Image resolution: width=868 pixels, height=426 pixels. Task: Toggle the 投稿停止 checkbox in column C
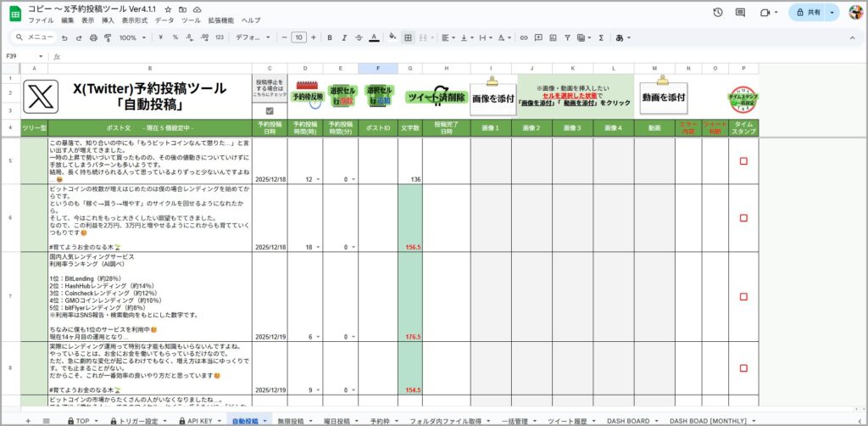coord(270,110)
